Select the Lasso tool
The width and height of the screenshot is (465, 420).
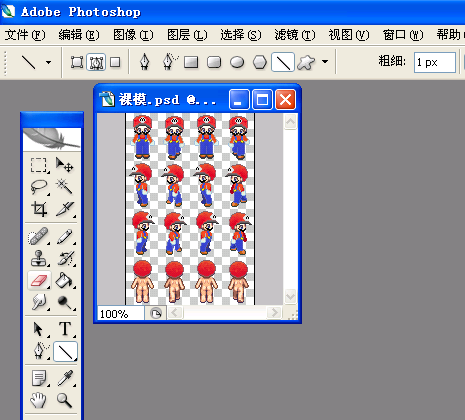coord(39,187)
